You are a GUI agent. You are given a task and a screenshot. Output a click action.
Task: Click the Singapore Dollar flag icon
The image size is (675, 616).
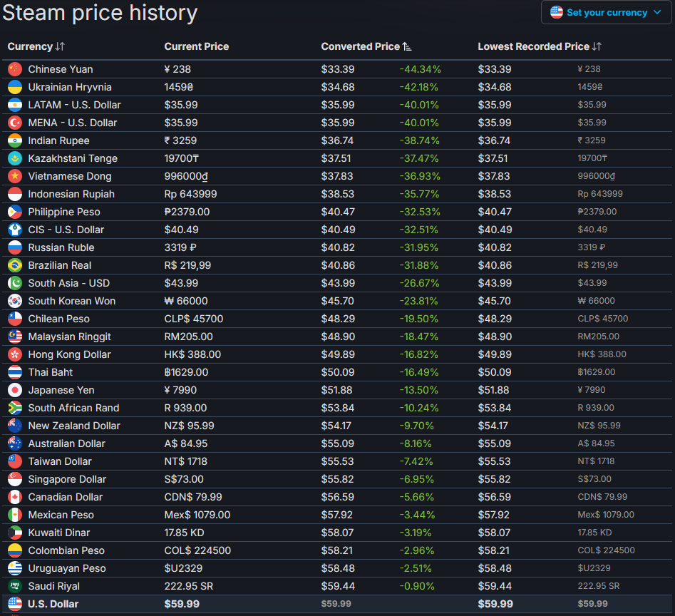click(x=15, y=479)
